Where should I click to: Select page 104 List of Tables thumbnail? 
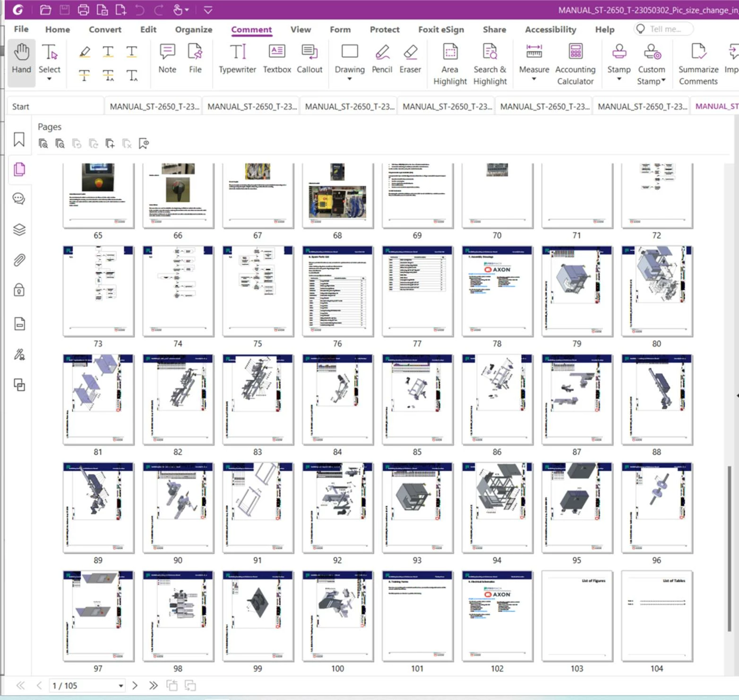click(x=657, y=616)
